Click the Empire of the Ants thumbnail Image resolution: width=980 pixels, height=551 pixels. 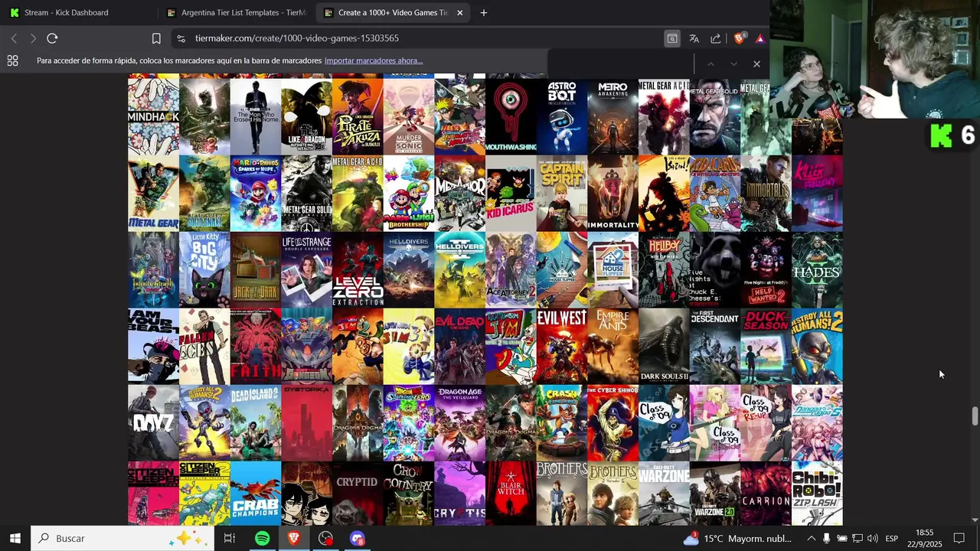[x=612, y=347]
